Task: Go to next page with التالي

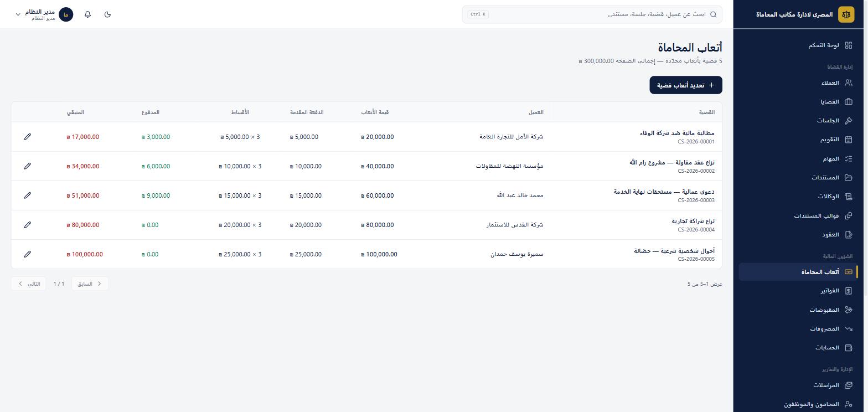Action: pos(29,284)
